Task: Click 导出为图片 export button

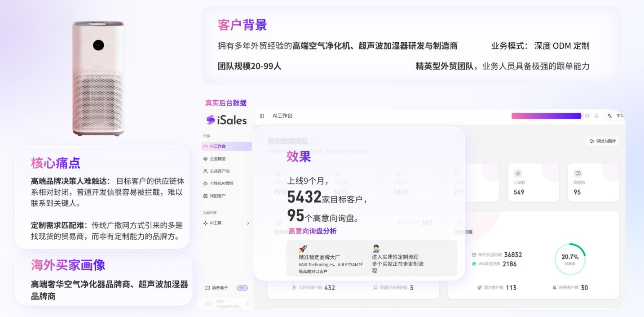Action: [602, 141]
